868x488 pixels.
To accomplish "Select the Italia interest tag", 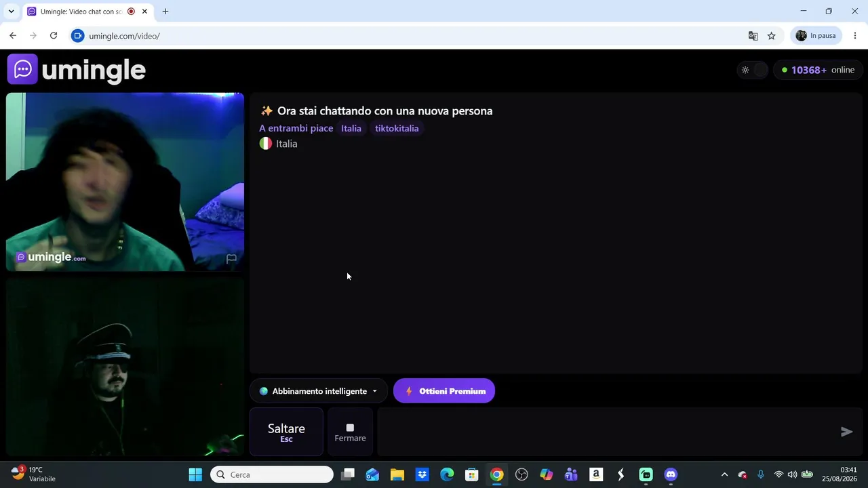I will click(x=351, y=128).
